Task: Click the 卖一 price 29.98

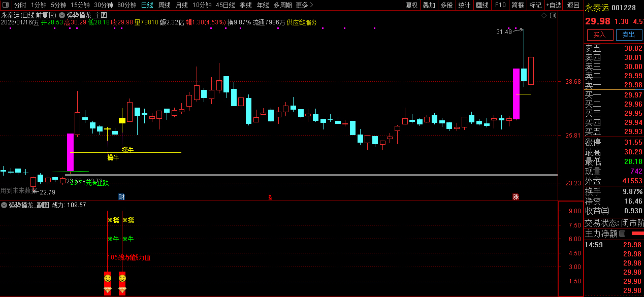Action: point(633,85)
